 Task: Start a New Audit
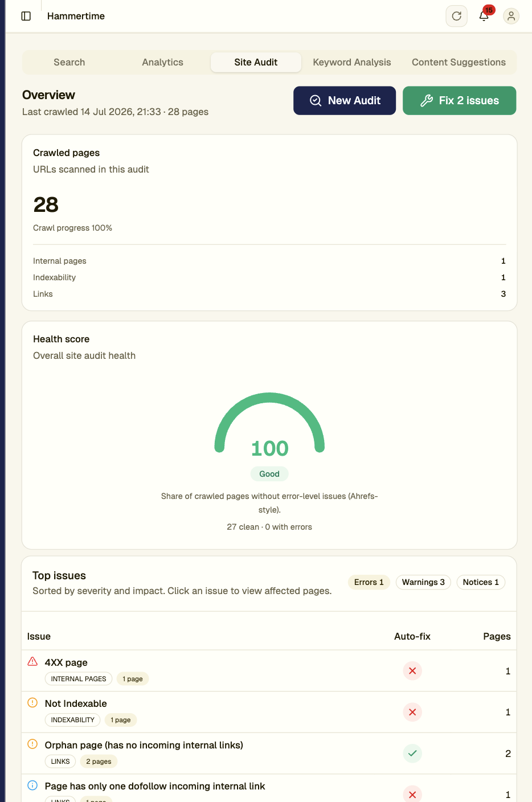coord(345,100)
